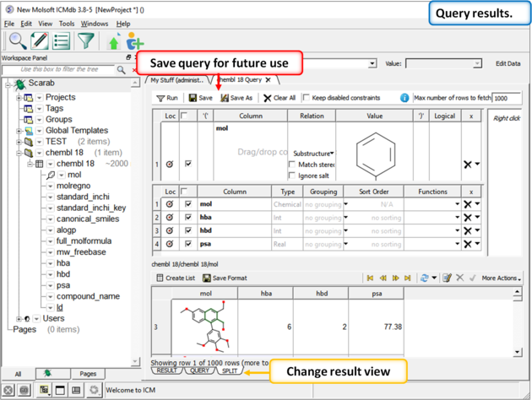Open the checklist icon in main toolbar
This screenshot has width=532, height=400.
[x=62, y=41]
